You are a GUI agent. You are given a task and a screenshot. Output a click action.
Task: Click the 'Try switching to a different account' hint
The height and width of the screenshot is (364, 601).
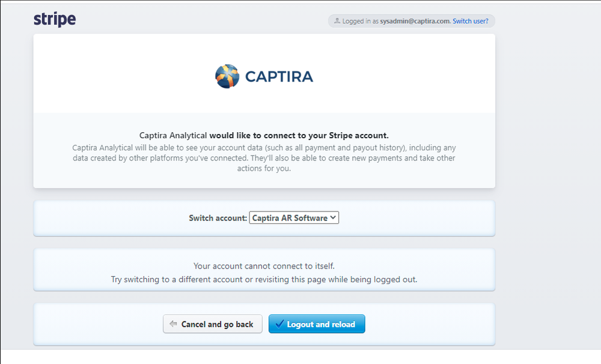(264, 279)
